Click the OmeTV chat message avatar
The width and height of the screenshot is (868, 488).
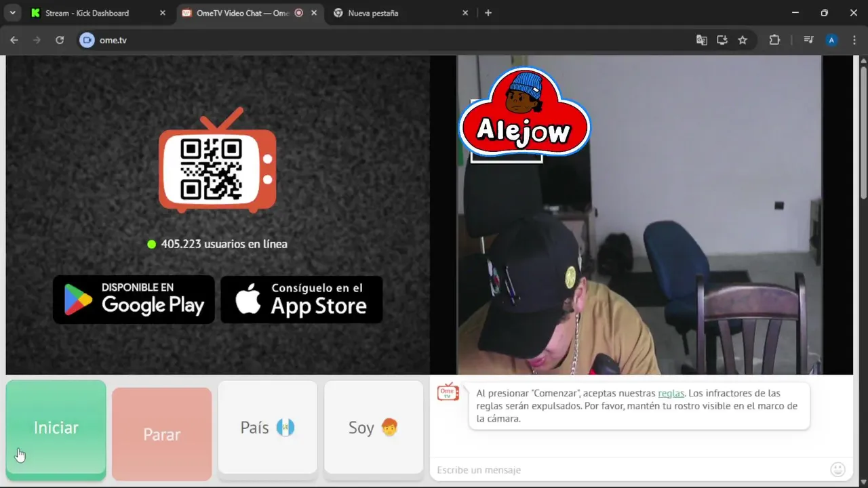[x=448, y=392]
